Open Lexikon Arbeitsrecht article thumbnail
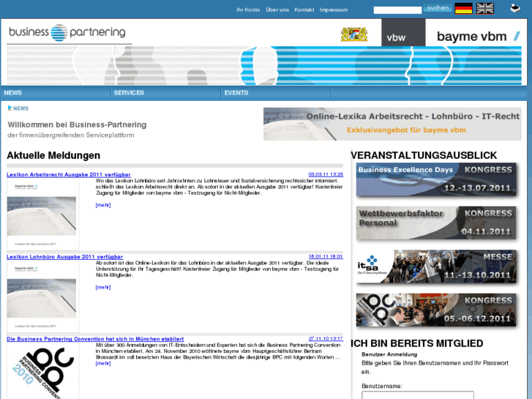 [x=42, y=215]
